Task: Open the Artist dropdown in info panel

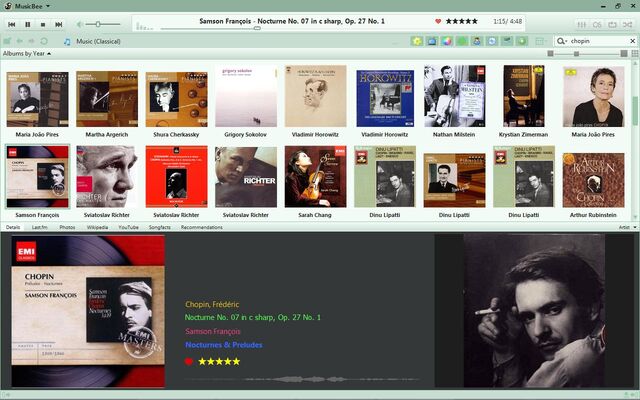Action: coord(627,227)
